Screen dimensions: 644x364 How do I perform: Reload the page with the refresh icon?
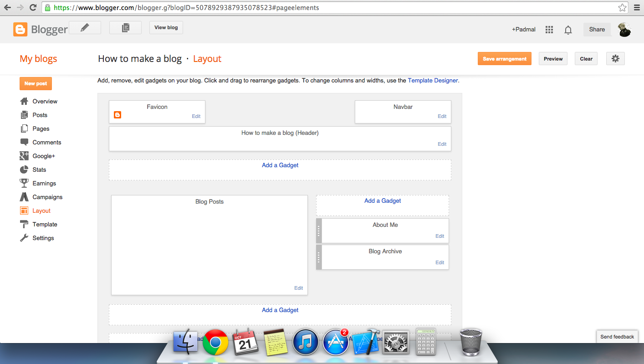point(33,7)
